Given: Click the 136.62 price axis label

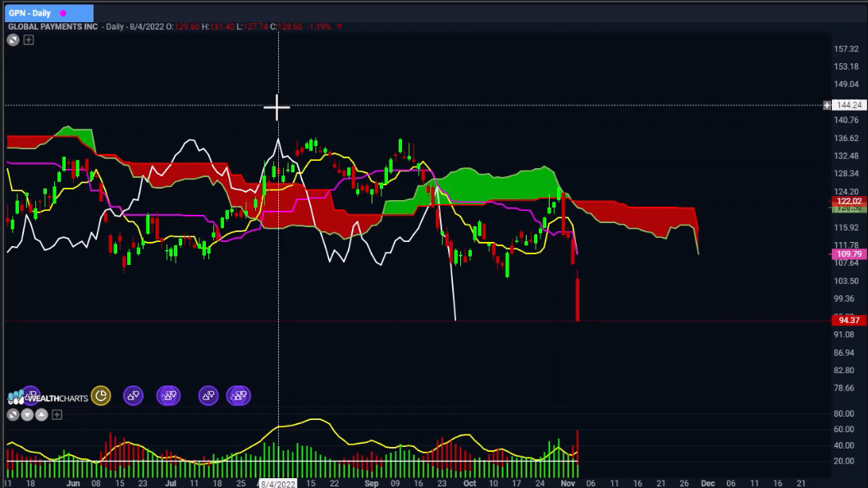Looking at the screenshot, I should pyautogui.click(x=847, y=139).
